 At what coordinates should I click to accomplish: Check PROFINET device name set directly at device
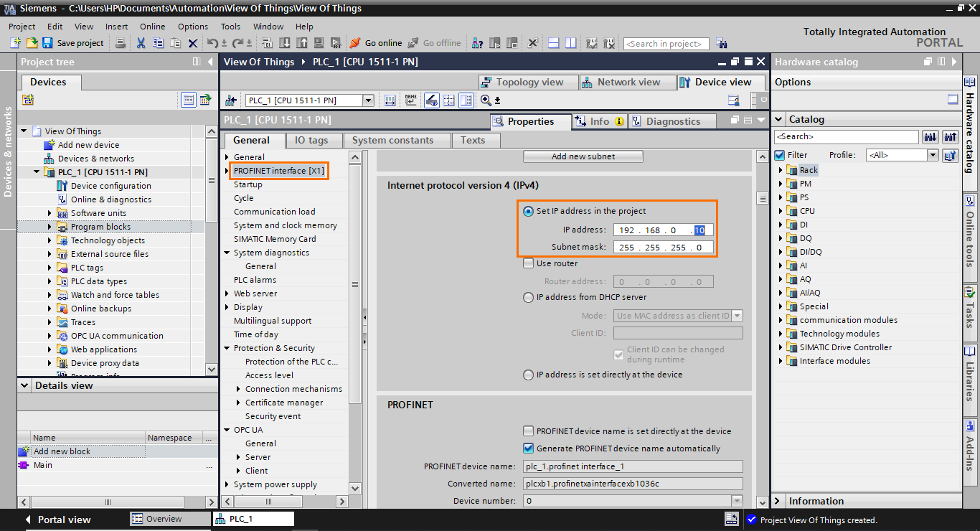529,431
